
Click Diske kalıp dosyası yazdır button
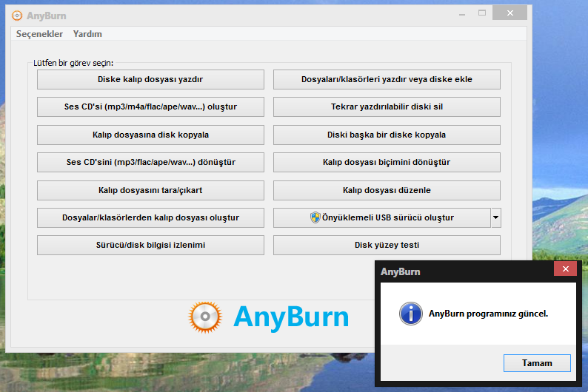click(x=150, y=79)
